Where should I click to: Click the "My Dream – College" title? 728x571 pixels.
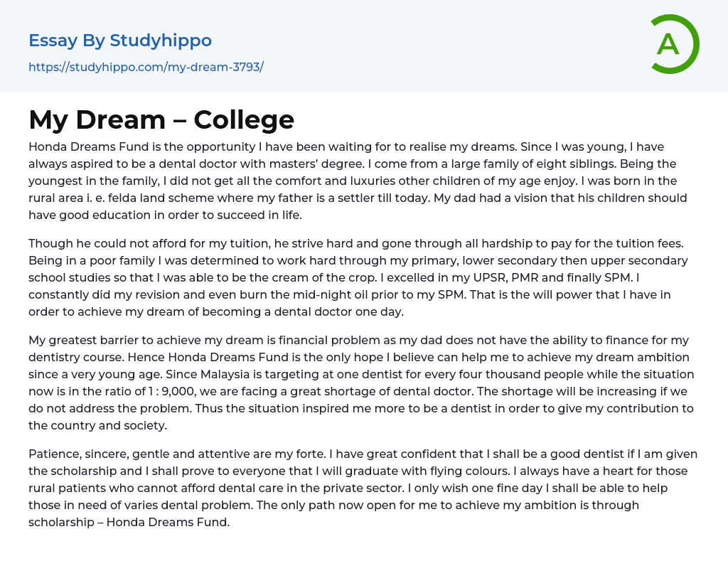[x=161, y=119]
